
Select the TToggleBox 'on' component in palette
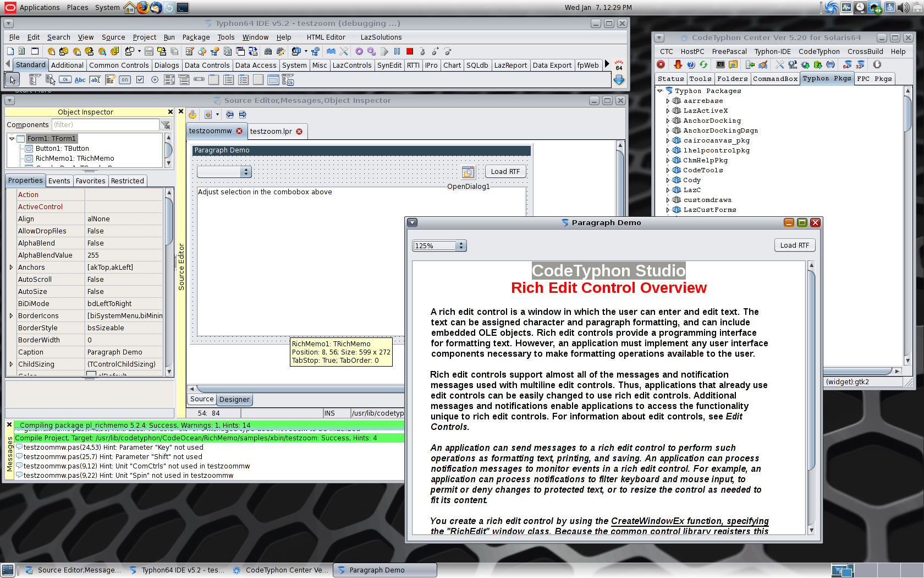(125, 80)
